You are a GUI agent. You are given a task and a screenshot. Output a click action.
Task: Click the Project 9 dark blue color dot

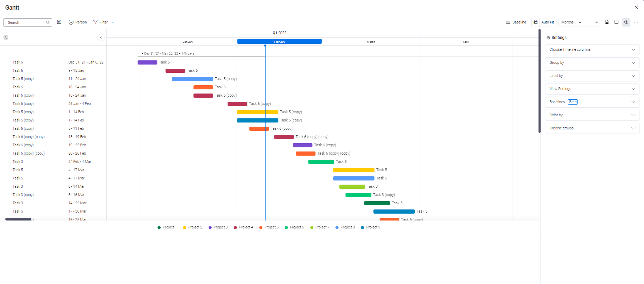pyautogui.click(x=363, y=228)
